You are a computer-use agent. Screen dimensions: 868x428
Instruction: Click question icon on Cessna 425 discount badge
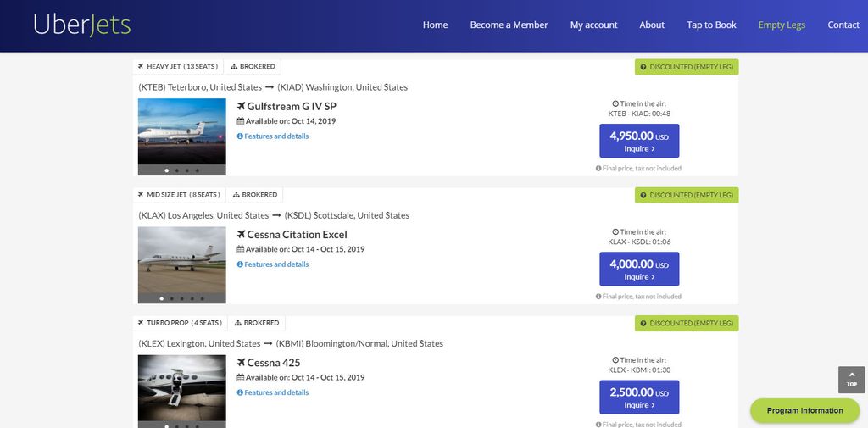click(x=643, y=324)
